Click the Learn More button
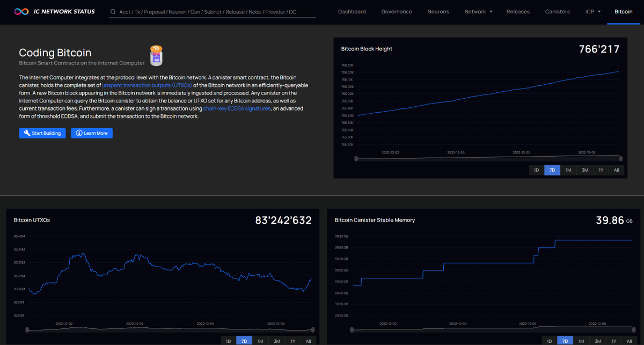 click(x=92, y=133)
